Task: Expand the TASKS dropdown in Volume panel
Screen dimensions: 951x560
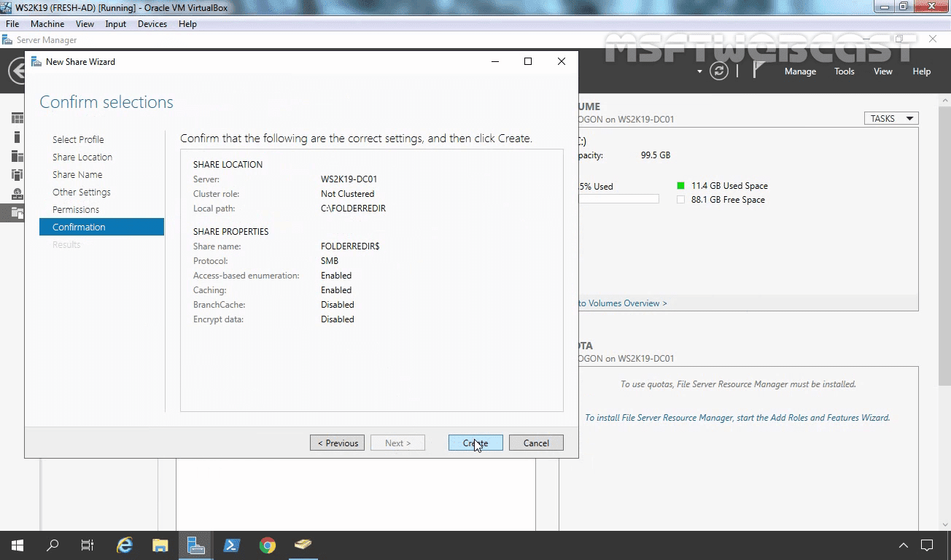Action: click(x=891, y=118)
